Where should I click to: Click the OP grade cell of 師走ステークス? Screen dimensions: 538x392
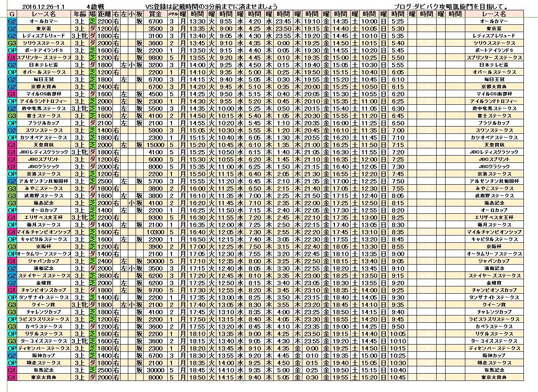coord(12,363)
